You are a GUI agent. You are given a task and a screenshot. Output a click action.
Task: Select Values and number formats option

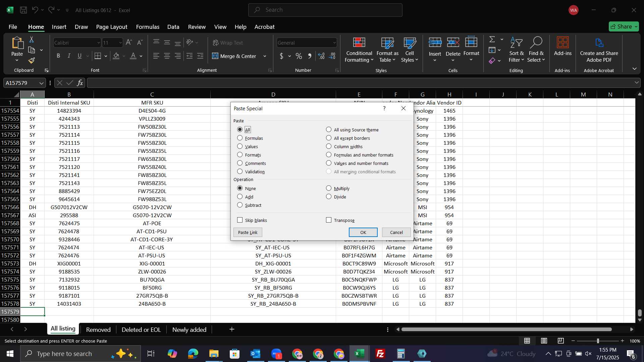(x=357, y=163)
